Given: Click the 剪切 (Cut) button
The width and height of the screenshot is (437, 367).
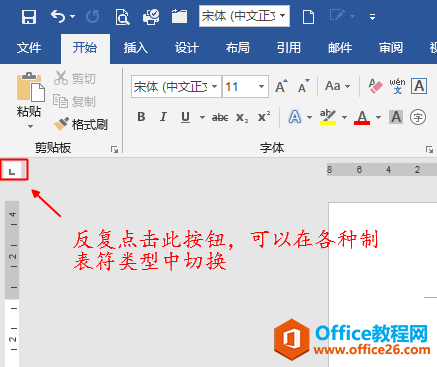Looking at the screenshot, I should coord(75,78).
